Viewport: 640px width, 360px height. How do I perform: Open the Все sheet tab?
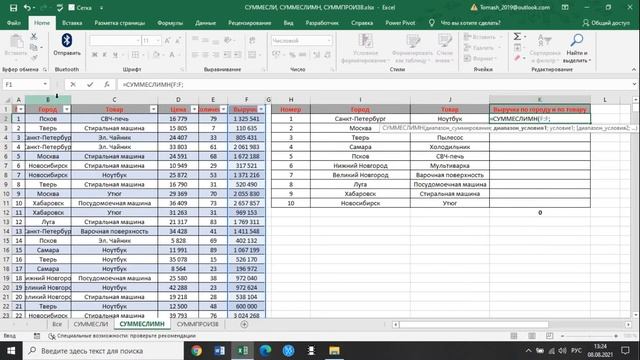pyautogui.click(x=57, y=324)
